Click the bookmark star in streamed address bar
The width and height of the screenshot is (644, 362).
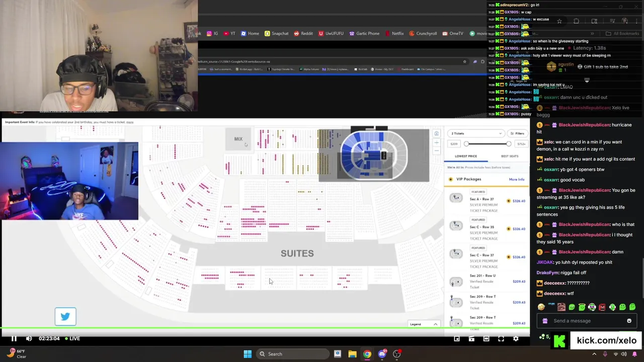coord(464,62)
